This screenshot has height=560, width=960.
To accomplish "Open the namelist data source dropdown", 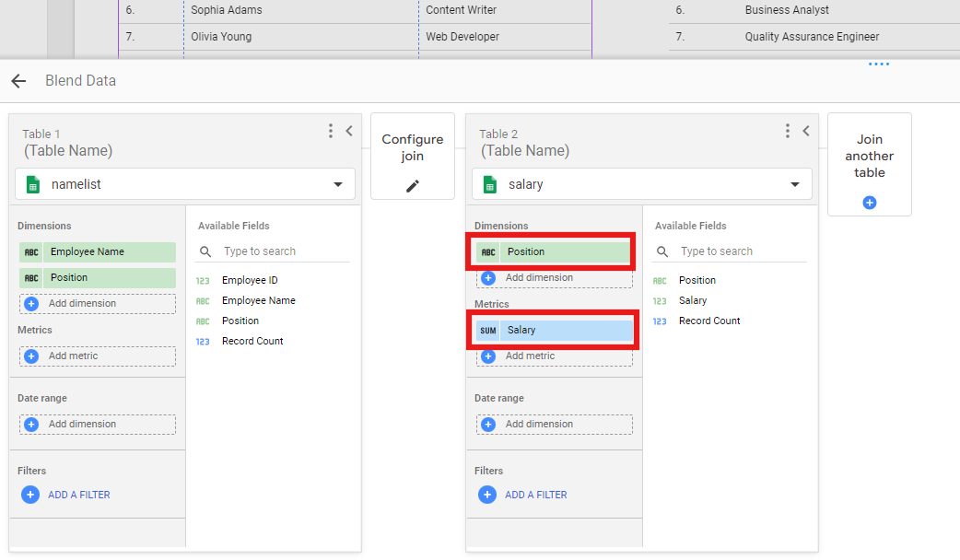I will [x=336, y=184].
